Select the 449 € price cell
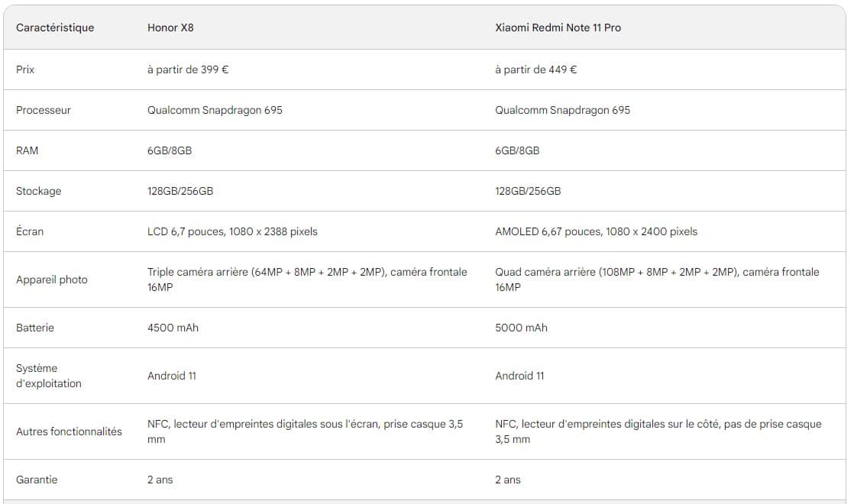Viewport: 854px width, 504px height. (535, 69)
